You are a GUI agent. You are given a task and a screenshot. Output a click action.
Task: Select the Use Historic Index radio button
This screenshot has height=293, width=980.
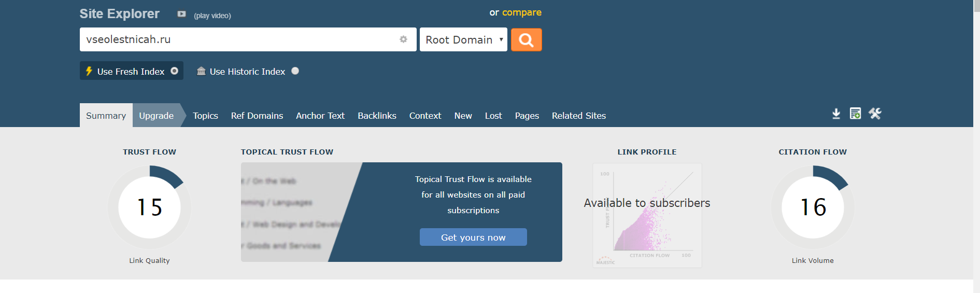tap(295, 71)
